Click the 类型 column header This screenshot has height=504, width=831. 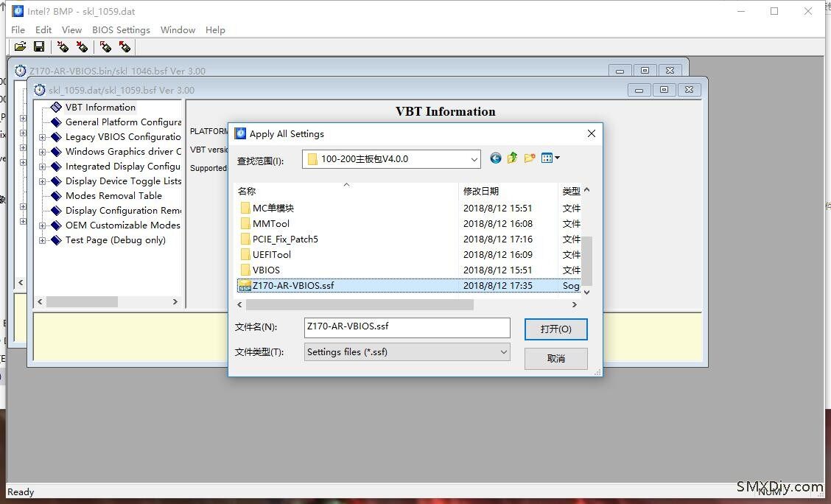point(571,191)
